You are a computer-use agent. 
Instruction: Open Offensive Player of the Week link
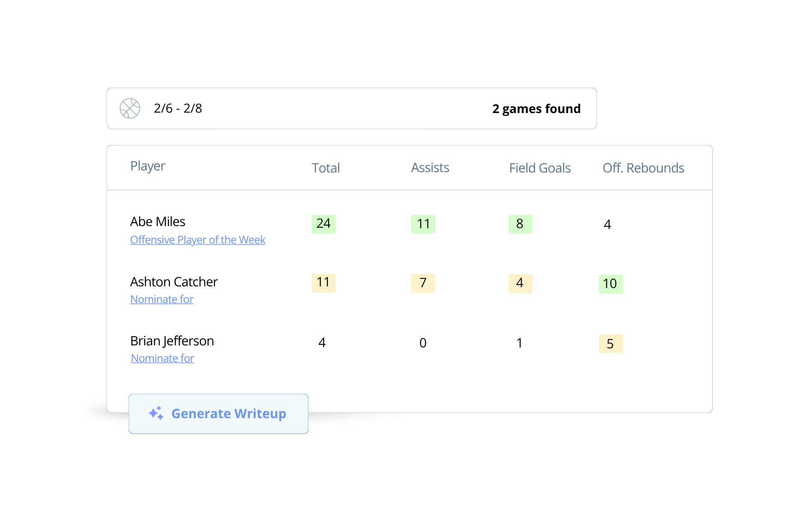pos(197,240)
